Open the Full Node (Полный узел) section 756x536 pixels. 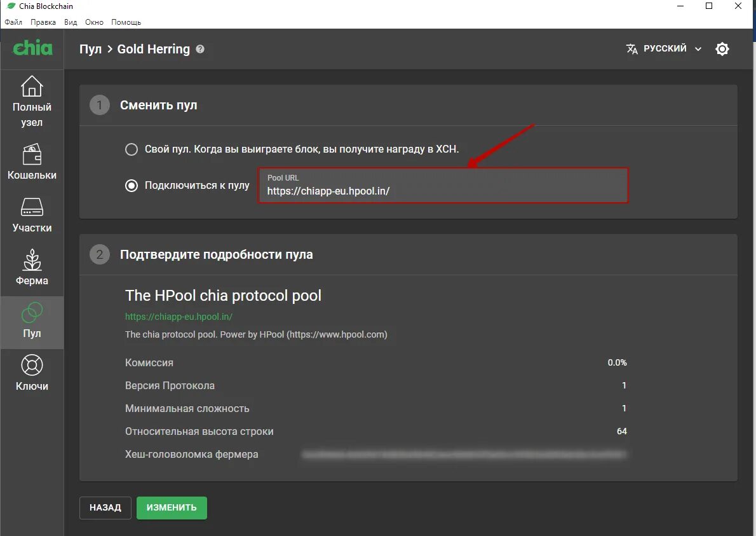click(x=32, y=101)
